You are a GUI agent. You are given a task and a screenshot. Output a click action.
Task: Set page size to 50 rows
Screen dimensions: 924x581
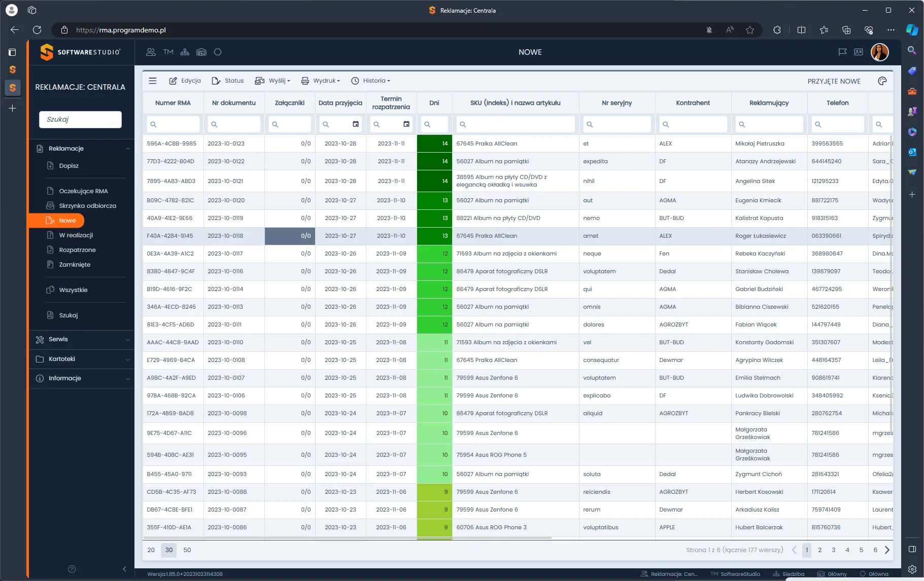[187, 550]
